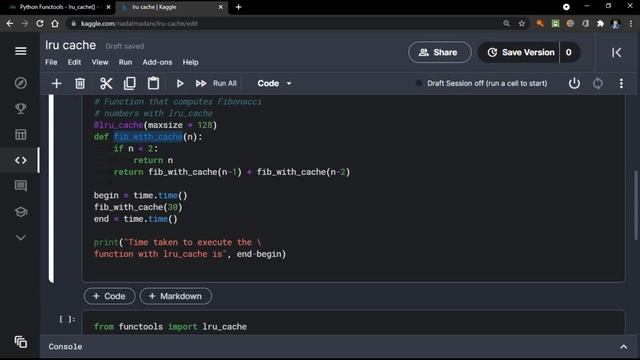This screenshot has height=360, width=640.
Task: Click the Share button
Action: pyautogui.click(x=440, y=52)
